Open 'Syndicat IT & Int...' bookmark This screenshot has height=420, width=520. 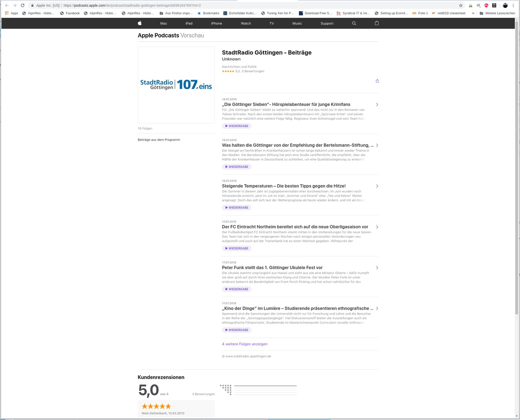click(x=354, y=13)
